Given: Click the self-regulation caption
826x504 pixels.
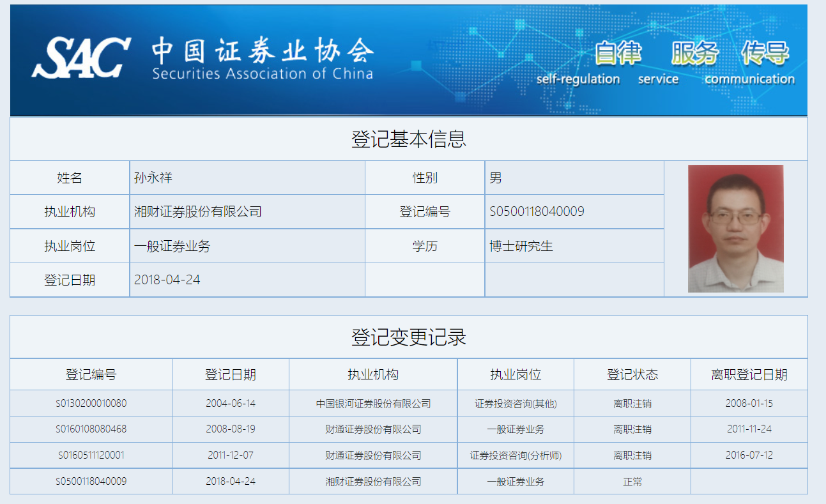Looking at the screenshot, I should 578,79.
